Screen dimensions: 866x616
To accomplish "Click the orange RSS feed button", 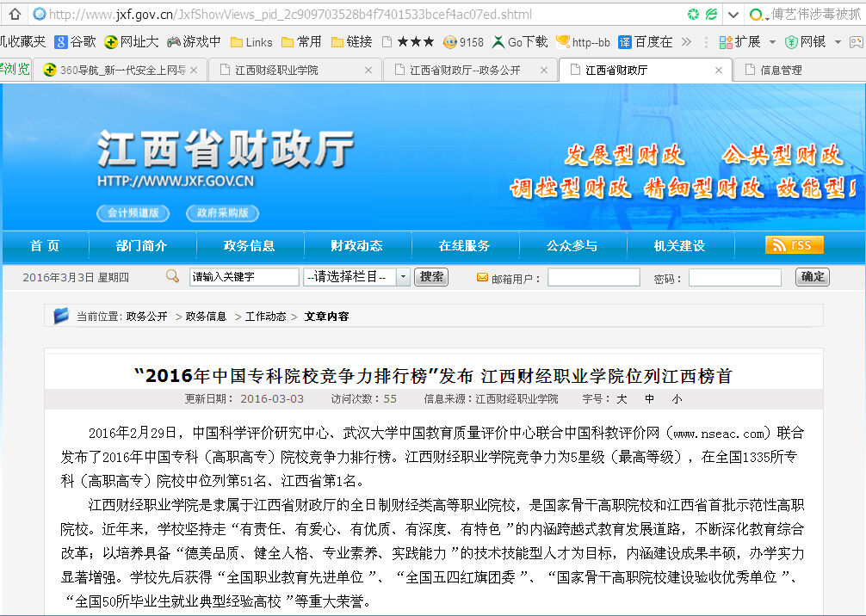I will [x=794, y=245].
